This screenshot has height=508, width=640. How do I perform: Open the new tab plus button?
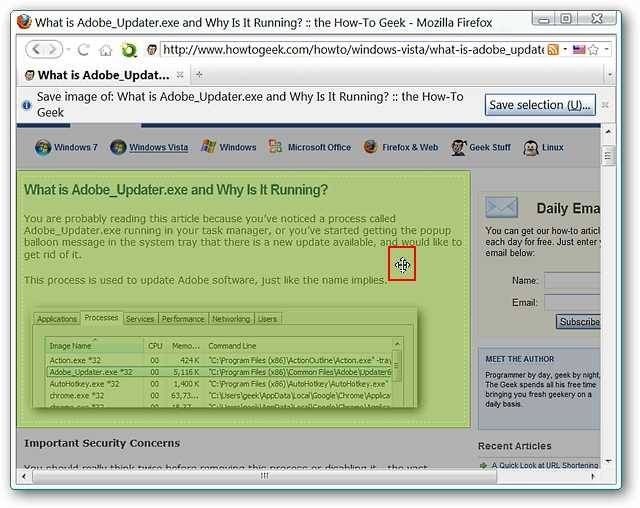(199, 75)
